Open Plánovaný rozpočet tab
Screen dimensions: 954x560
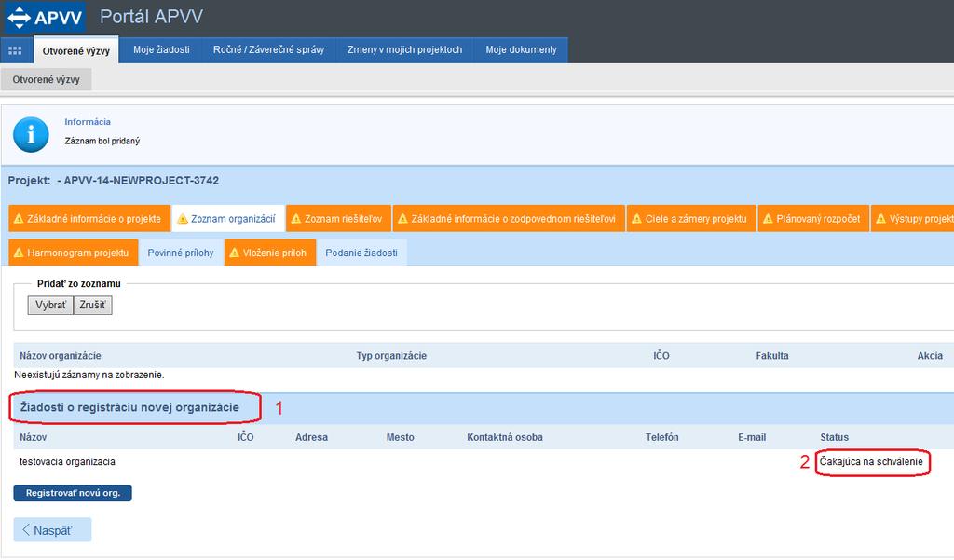click(x=813, y=219)
